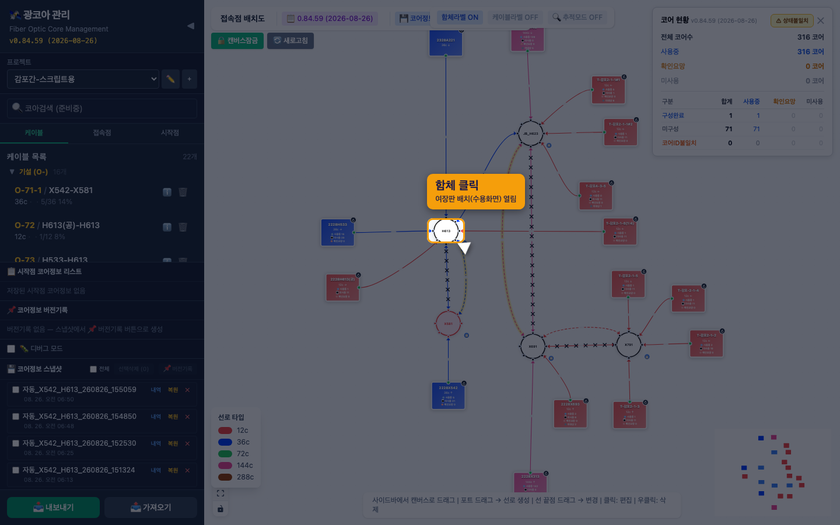840x525 pixels.
Task: Check snapshot 자동_X542_H613_260826_152530 checkbox
Action: [x=16, y=444]
